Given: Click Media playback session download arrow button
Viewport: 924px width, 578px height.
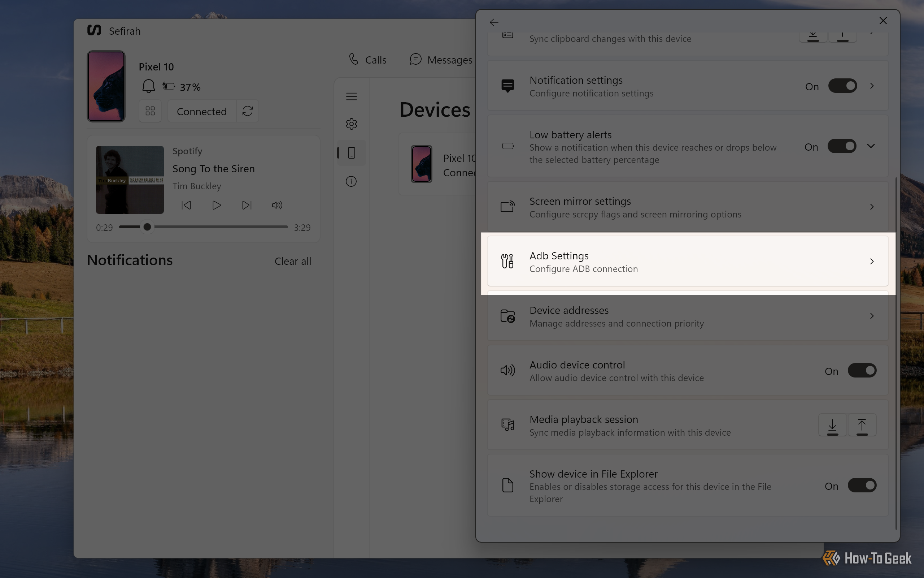Looking at the screenshot, I should coord(832,425).
